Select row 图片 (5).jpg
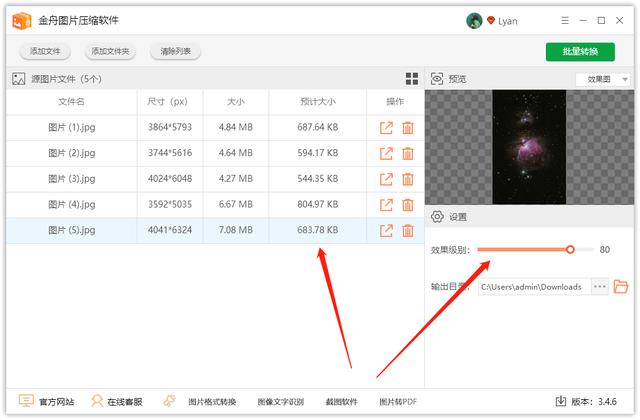 tap(215, 231)
